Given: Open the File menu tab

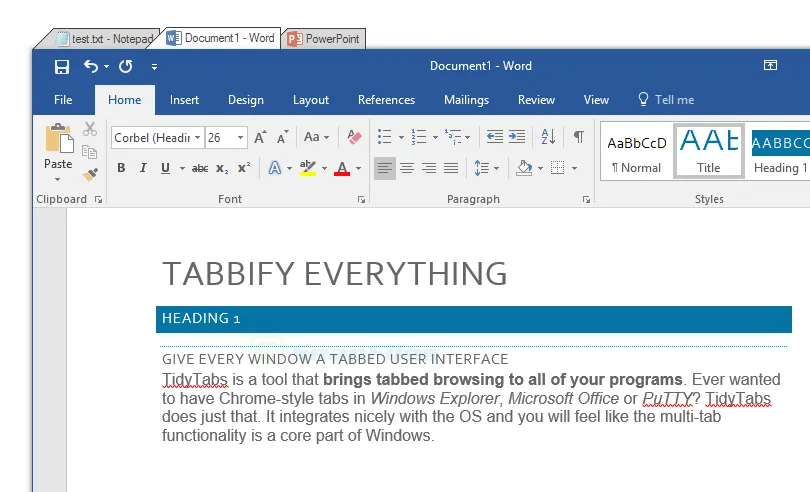Looking at the screenshot, I should coord(63,100).
